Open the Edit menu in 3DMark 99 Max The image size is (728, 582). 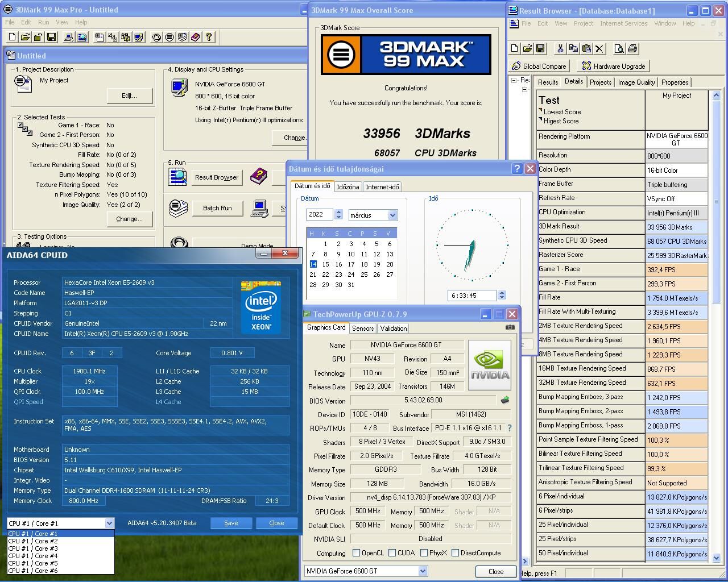pyautogui.click(x=26, y=22)
